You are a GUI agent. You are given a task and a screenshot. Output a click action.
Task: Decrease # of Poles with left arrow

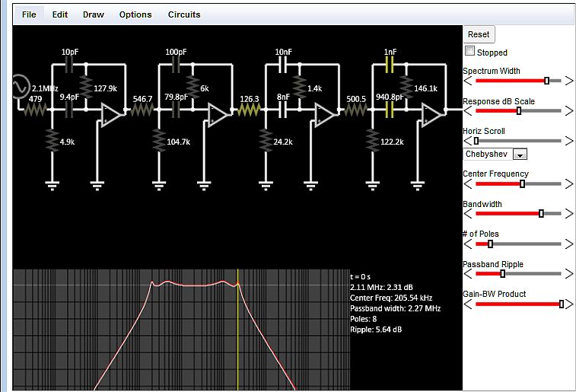[x=468, y=244]
